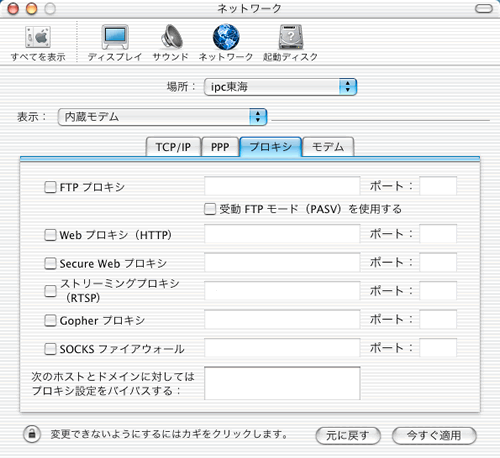500x458 pixels.
Task: Switch to the PPP tab
Action: 220,147
